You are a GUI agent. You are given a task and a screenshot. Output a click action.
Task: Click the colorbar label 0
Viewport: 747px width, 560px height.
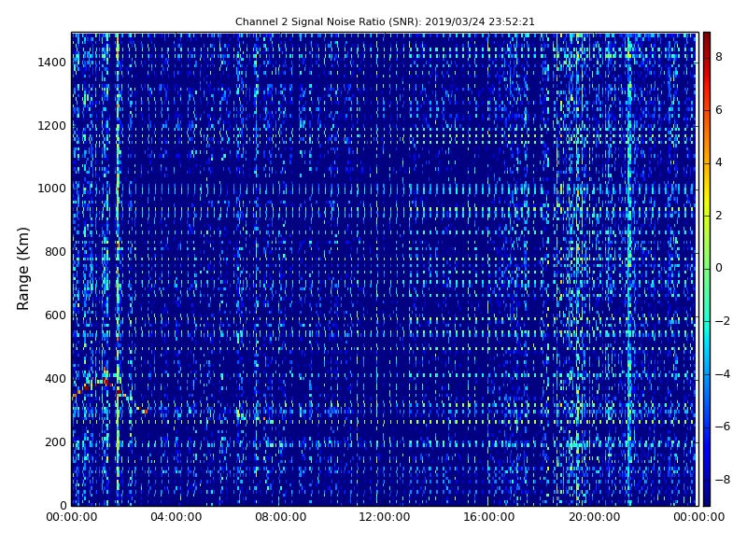[719, 268]
